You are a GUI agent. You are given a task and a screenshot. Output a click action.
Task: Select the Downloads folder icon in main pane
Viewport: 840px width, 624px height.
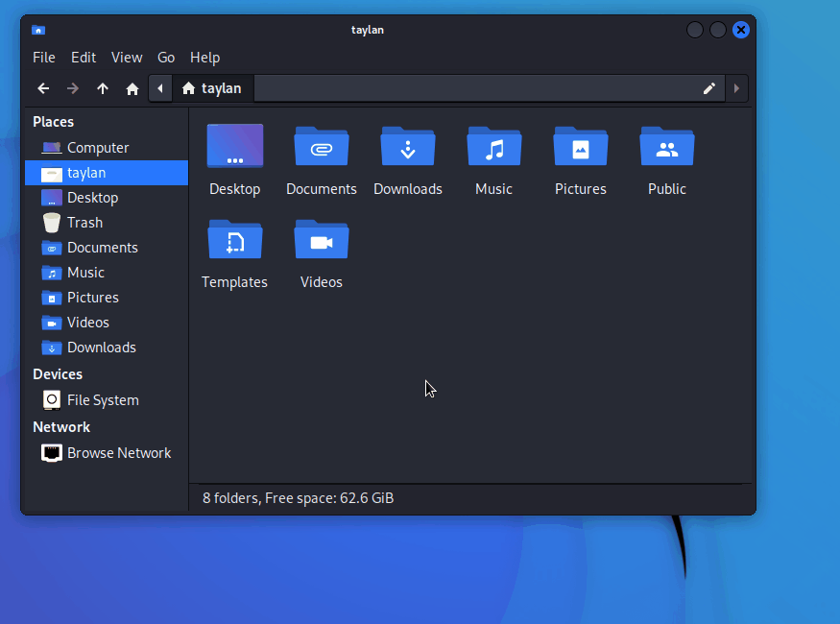coord(408,146)
